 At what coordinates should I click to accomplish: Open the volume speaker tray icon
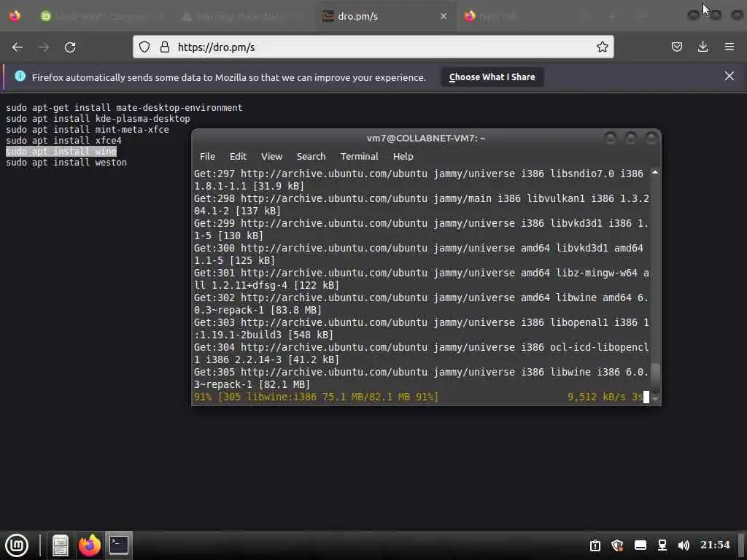tap(684, 545)
